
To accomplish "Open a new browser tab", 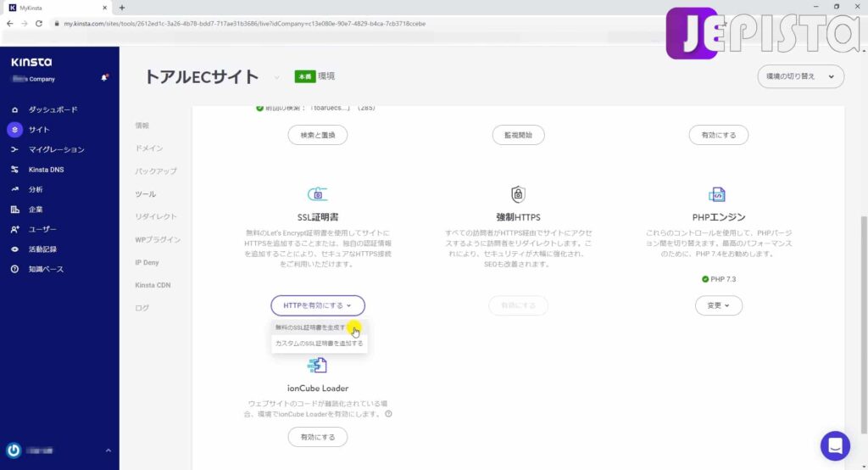I will pos(122,8).
